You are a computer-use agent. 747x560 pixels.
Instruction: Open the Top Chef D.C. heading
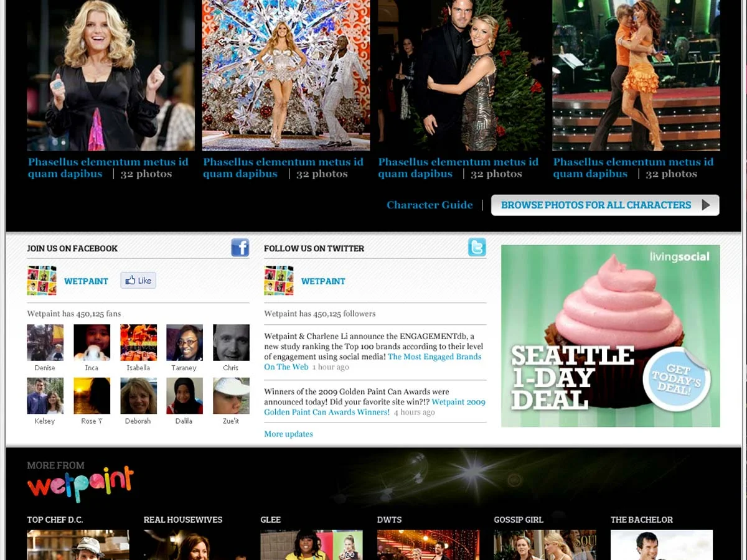(x=55, y=520)
